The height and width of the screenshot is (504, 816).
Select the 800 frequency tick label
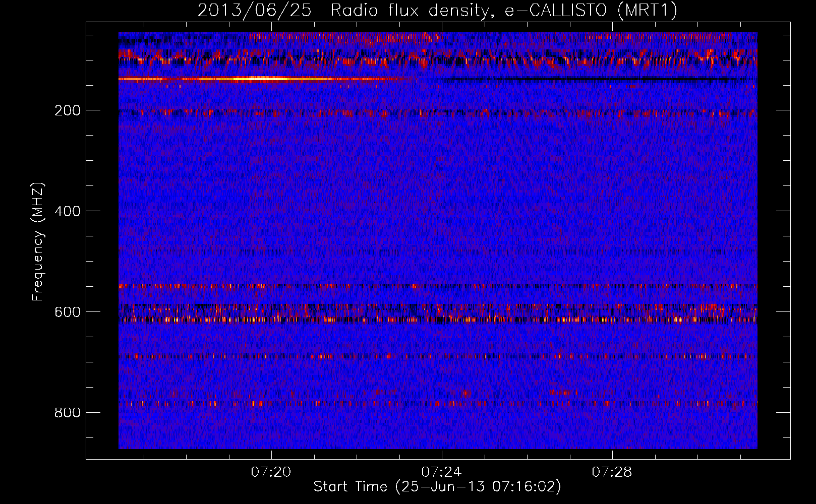(68, 413)
